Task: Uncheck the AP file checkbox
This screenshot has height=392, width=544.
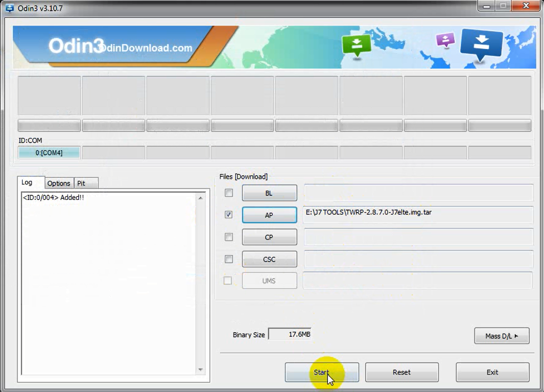Action: pos(229,215)
